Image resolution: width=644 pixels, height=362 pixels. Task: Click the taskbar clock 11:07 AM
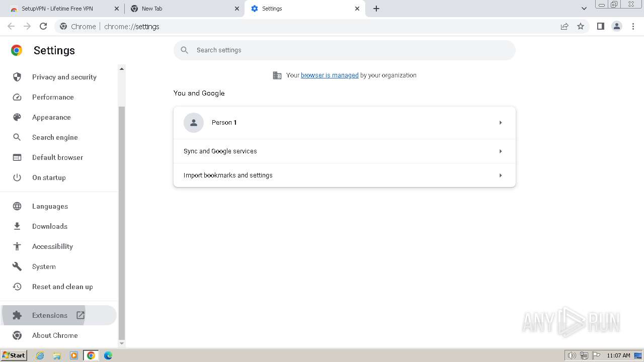(x=618, y=355)
